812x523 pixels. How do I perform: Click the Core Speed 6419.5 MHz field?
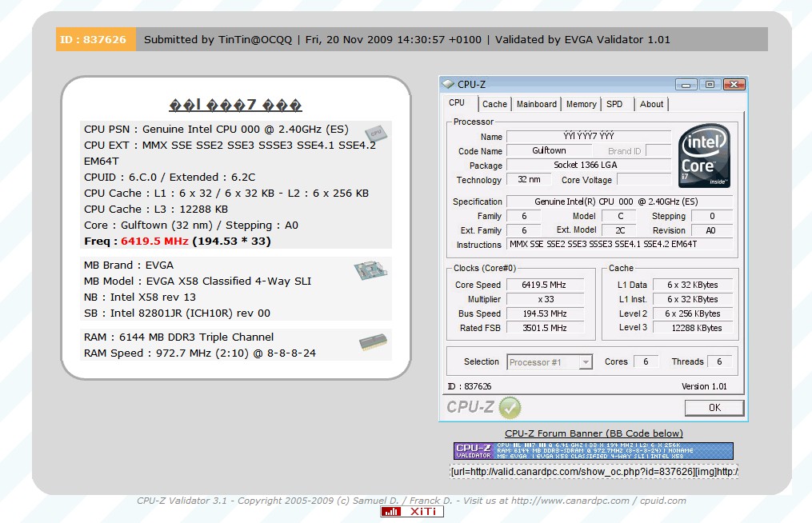coord(545,285)
